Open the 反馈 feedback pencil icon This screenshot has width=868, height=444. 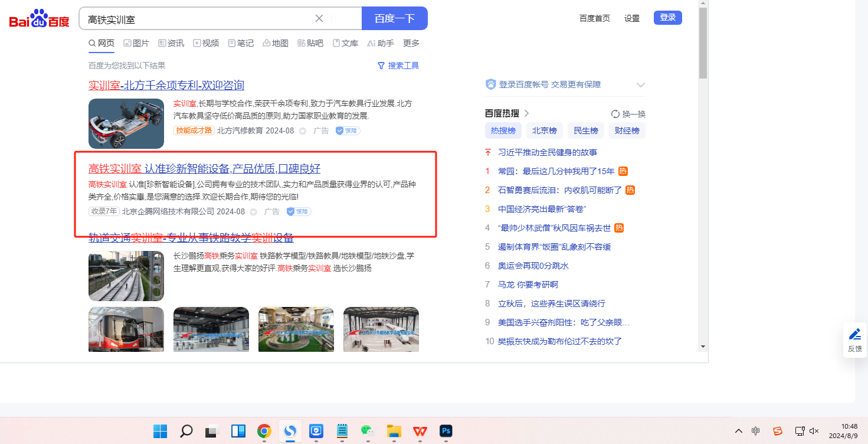coord(855,335)
